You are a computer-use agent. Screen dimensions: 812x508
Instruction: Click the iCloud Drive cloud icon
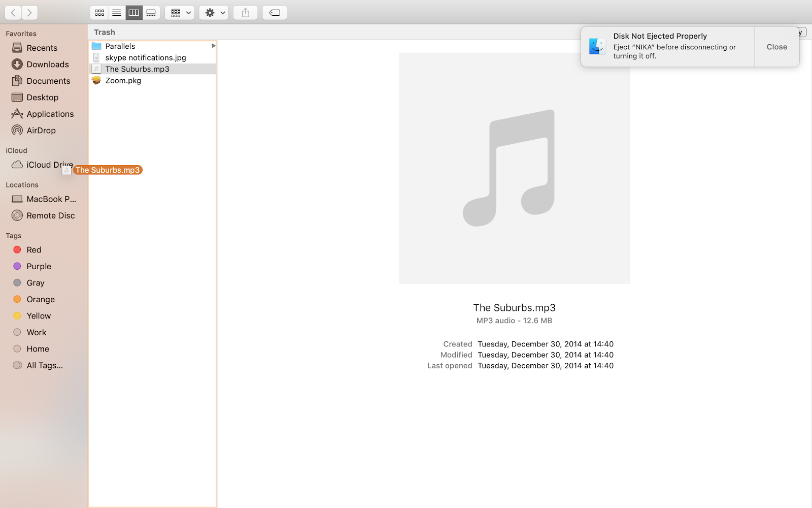click(17, 165)
